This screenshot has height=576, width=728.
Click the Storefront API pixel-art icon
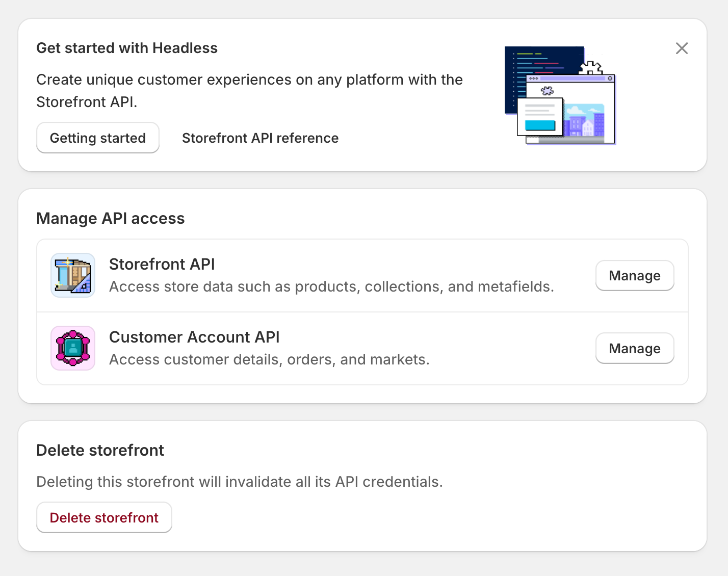click(x=73, y=276)
